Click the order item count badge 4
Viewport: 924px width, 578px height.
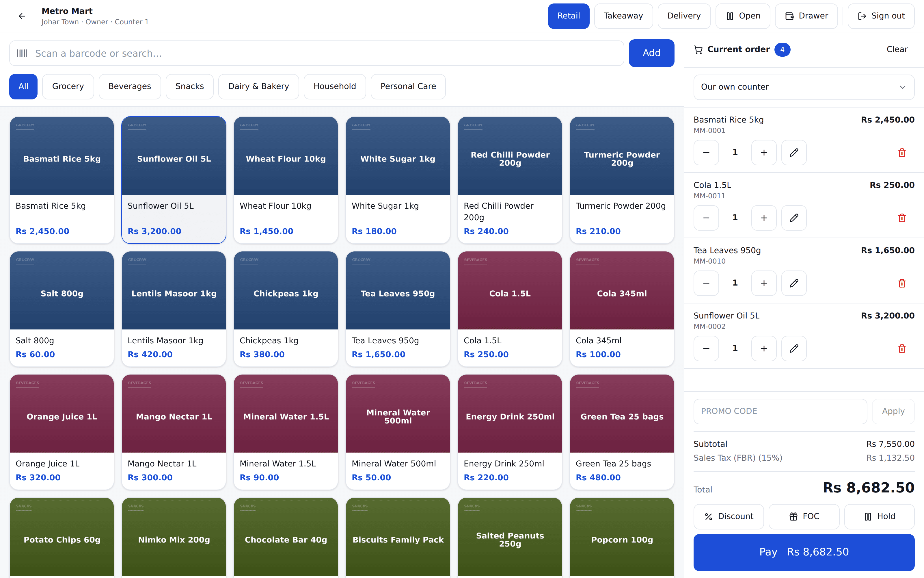coord(782,50)
